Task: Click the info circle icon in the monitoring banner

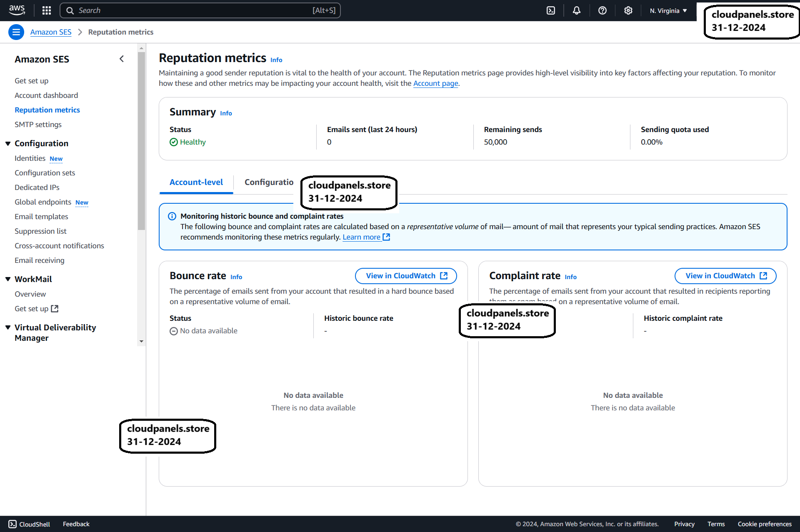Action: (x=172, y=216)
